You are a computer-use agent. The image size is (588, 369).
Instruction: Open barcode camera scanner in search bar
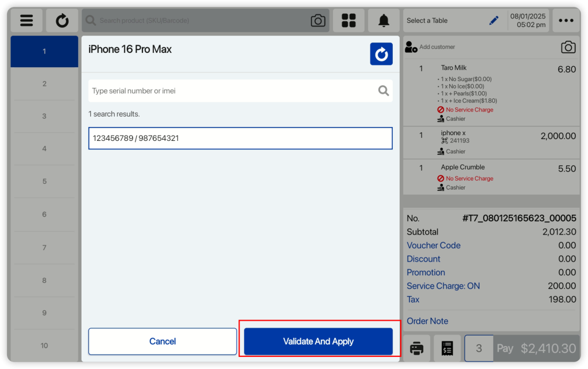[318, 21]
